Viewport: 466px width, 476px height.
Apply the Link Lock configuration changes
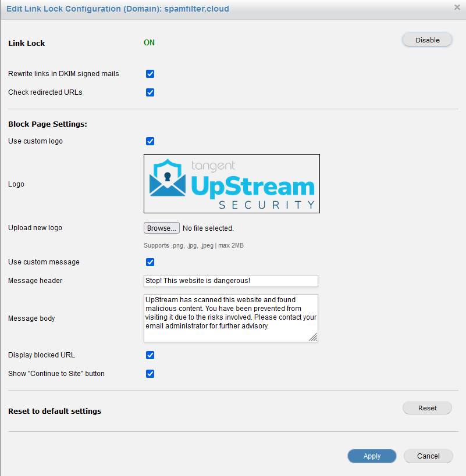[x=372, y=456]
